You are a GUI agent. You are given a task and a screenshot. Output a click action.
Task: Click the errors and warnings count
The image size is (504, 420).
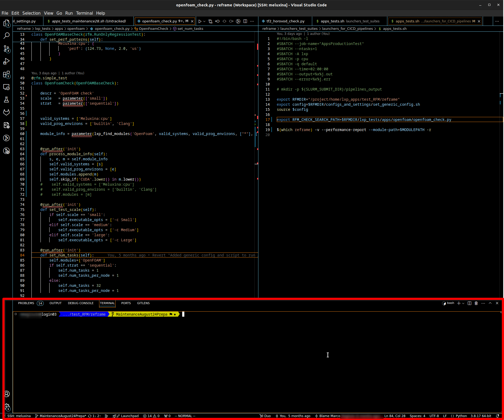click(x=151, y=416)
